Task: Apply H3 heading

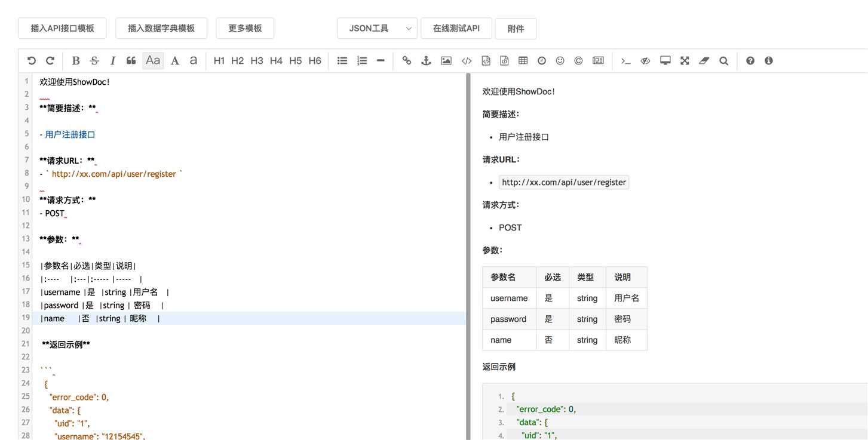Action: pyautogui.click(x=257, y=60)
